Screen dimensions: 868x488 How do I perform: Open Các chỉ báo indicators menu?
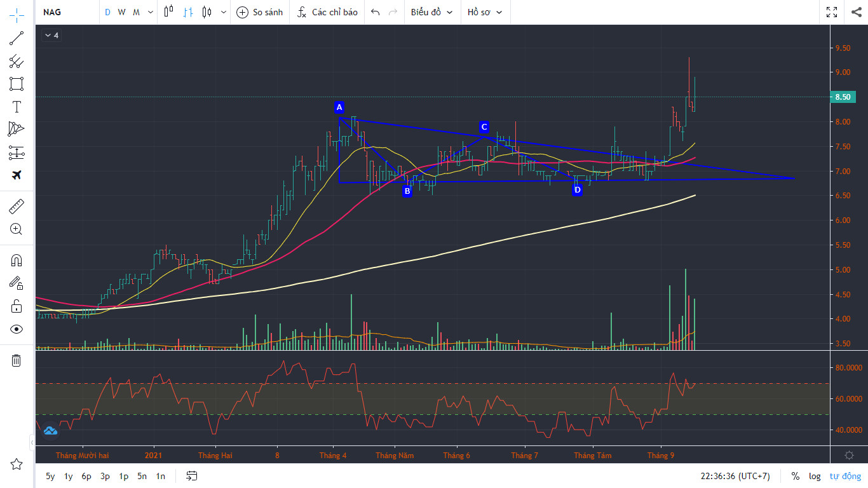[x=327, y=12]
